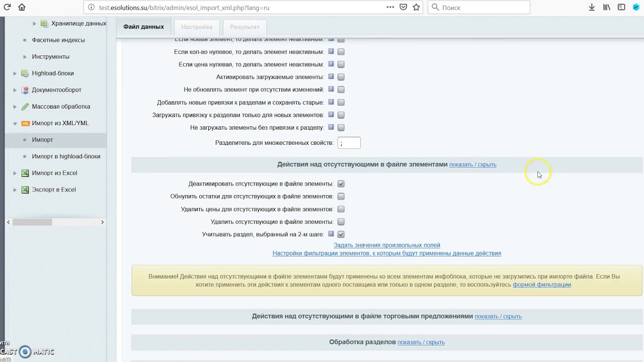This screenshot has width=644, height=362.
Task: Toggle 'показать / скрыть' for торговыми предложениями section
Action: point(498,316)
